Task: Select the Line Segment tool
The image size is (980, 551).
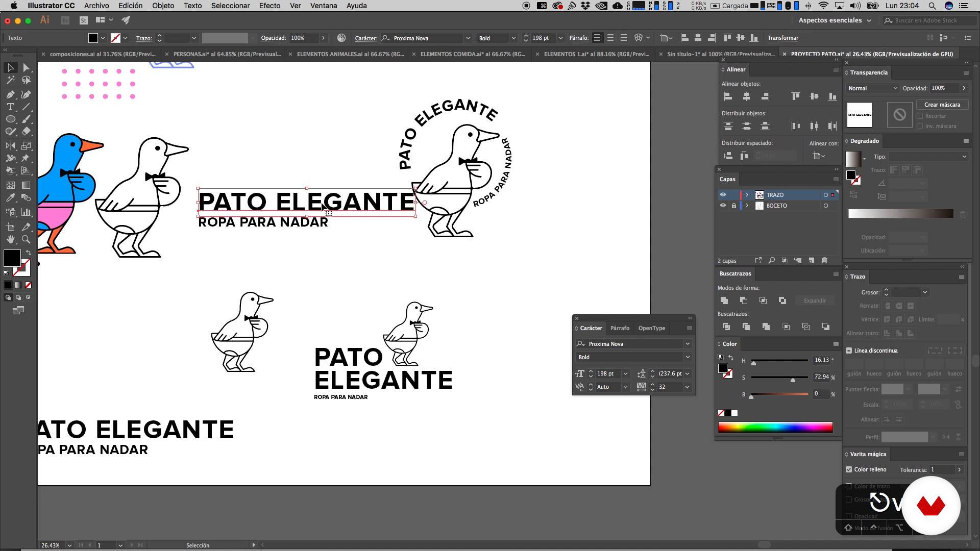Action: point(26,107)
